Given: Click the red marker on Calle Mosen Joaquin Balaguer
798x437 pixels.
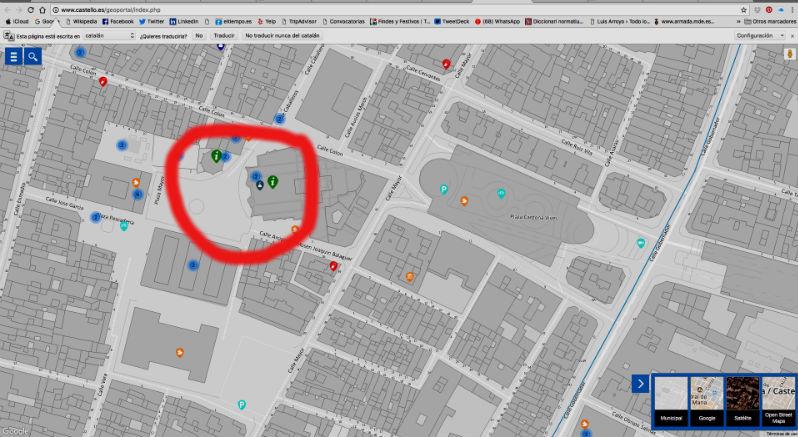Looking at the screenshot, I should 334,266.
